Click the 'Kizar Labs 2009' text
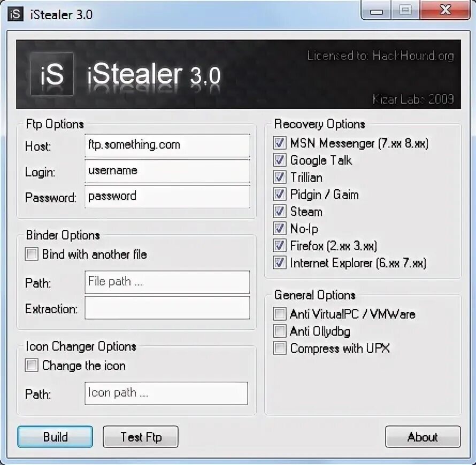 (x=413, y=99)
